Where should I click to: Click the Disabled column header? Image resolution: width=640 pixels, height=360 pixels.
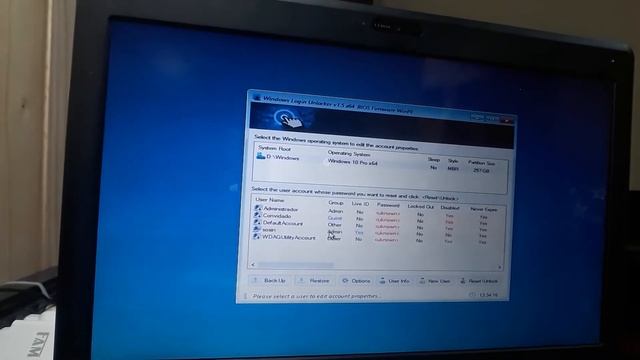[450, 208]
